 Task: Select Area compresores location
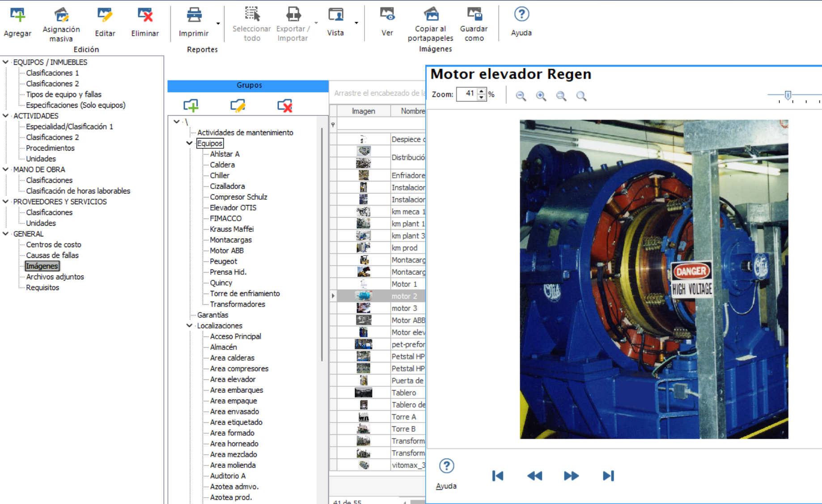click(x=239, y=369)
